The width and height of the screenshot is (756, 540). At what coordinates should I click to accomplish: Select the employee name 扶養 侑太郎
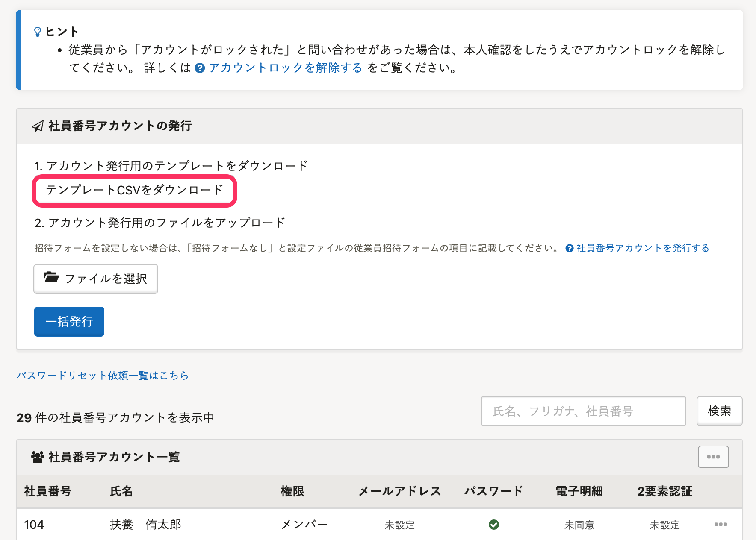click(145, 525)
